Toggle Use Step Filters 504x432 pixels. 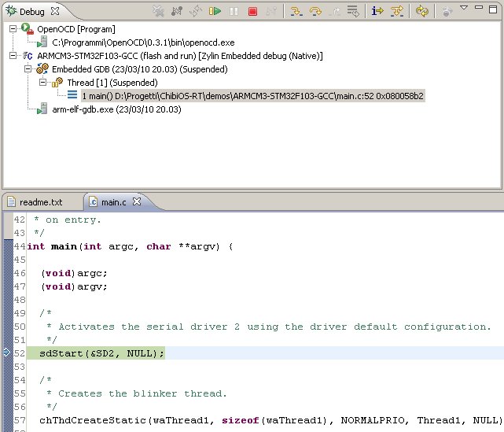(396, 12)
